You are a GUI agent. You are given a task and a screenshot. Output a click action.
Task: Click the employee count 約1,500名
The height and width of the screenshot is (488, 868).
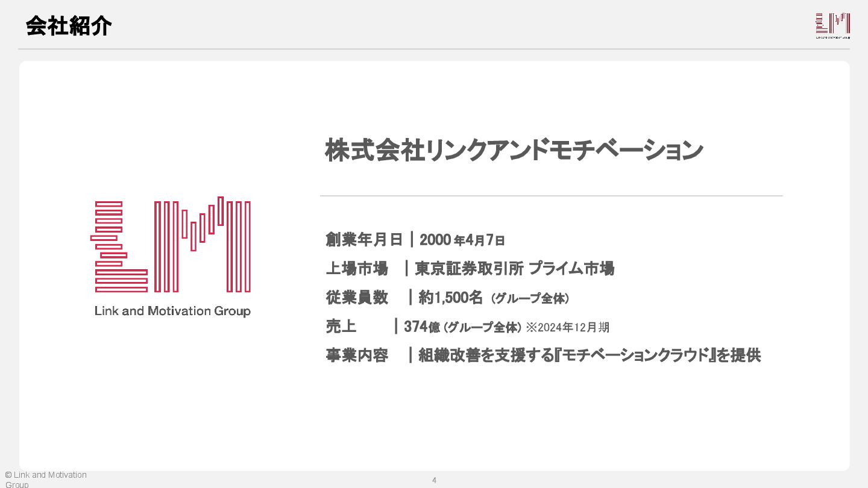pos(450,298)
